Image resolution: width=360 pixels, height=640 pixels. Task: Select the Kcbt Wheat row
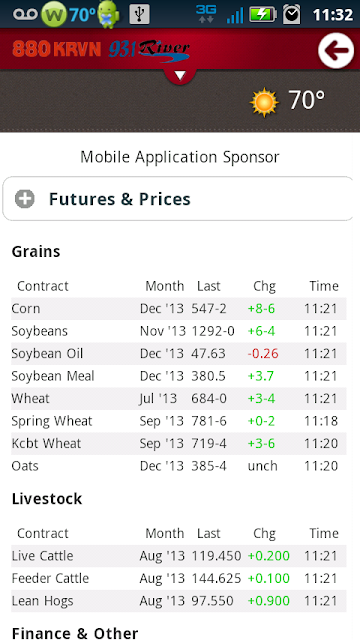pos(179,443)
